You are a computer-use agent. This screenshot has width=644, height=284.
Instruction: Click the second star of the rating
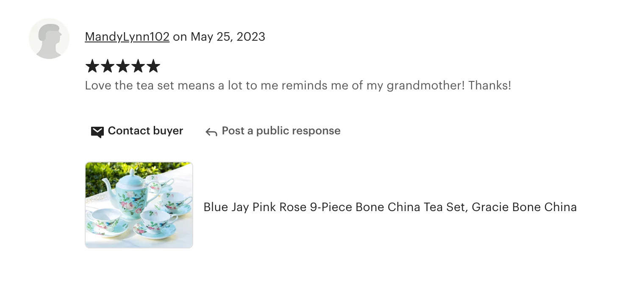click(x=108, y=66)
